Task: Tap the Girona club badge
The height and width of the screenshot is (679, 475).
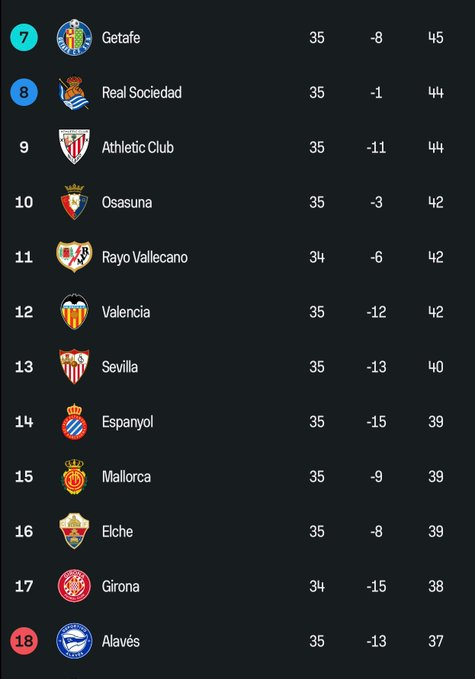Action: [x=74, y=586]
